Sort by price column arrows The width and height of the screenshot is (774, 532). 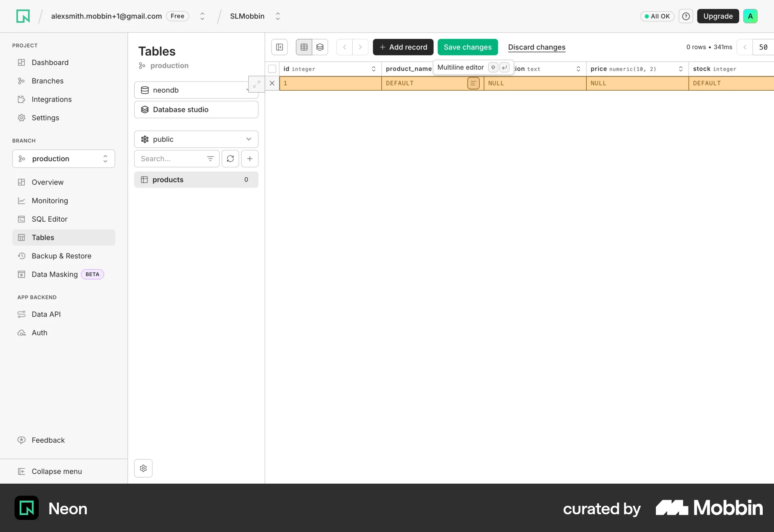point(681,69)
